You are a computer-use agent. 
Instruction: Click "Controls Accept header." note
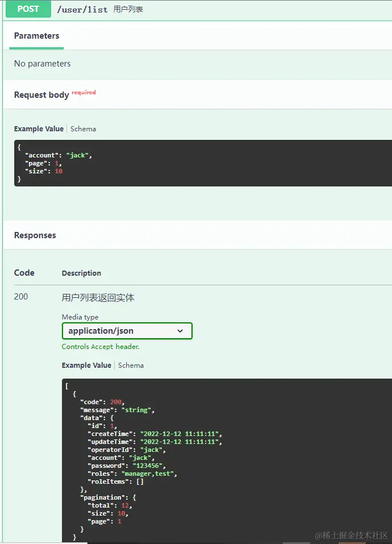point(101,347)
